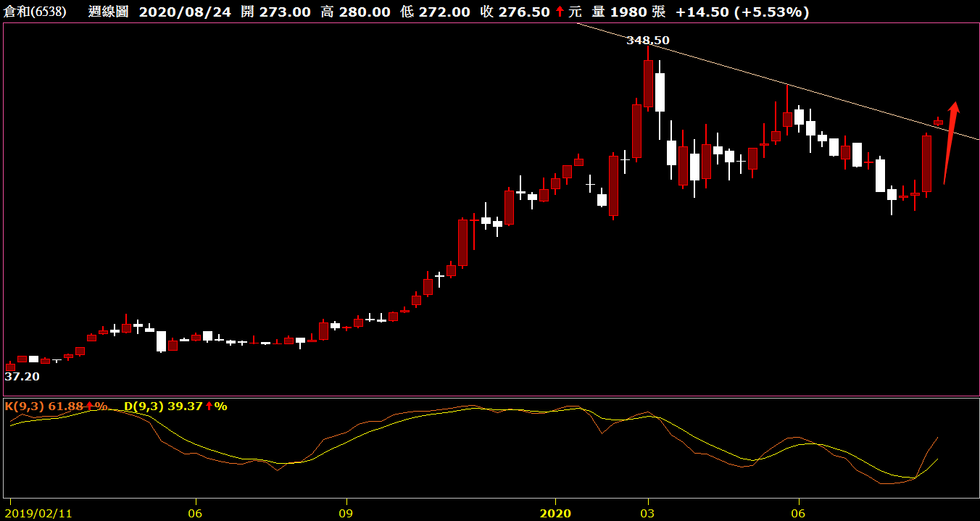This screenshot has height=521, width=980.
Task: Click the red arrow after D value
Action: coord(209,407)
